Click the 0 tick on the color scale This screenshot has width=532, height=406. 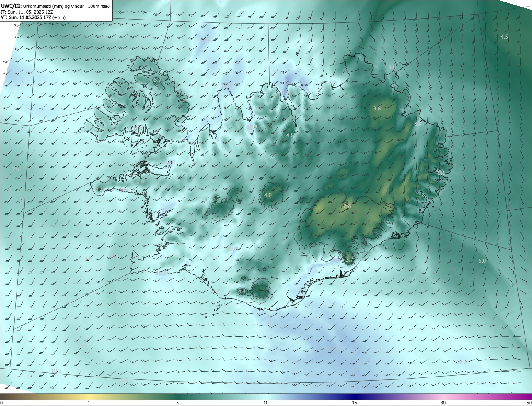[2, 403]
